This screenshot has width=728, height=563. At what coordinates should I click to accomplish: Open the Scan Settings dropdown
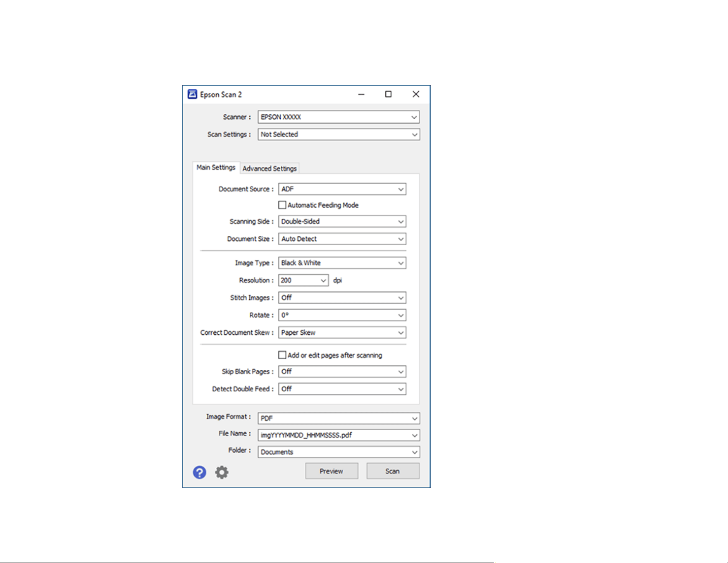coord(339,134)
